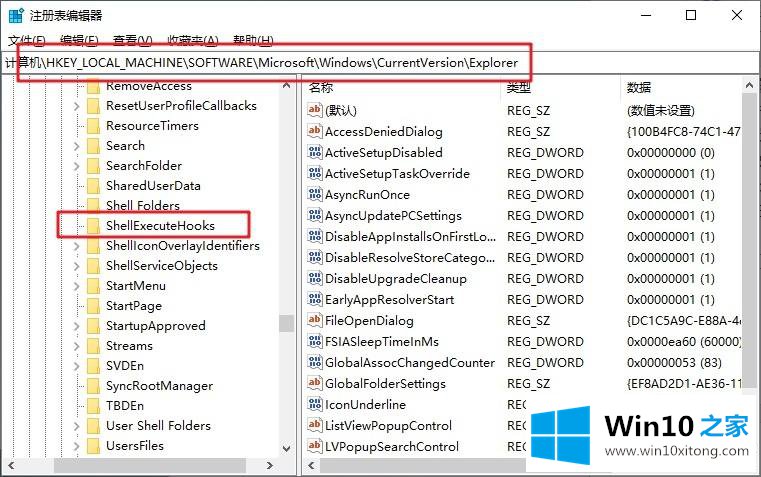Open the 编辑(E) menu
761x477 pixels.
tap(79, 40)
